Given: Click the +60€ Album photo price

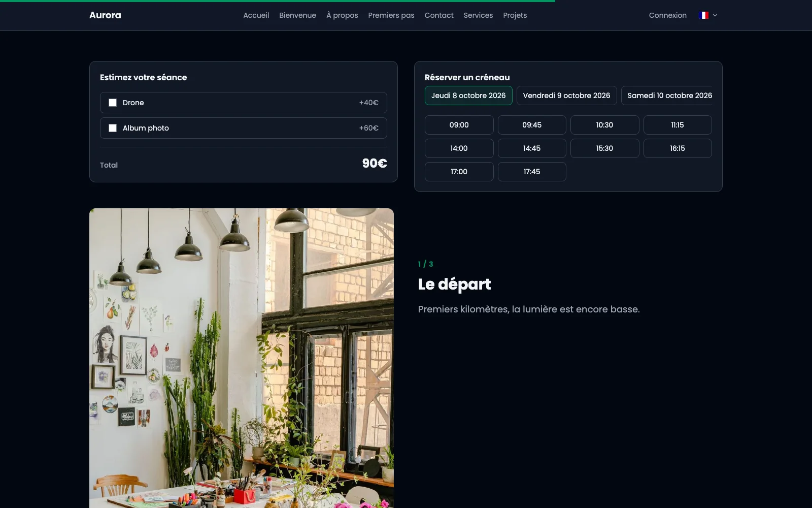Looking at the screenshot, I should coord(369,128).
